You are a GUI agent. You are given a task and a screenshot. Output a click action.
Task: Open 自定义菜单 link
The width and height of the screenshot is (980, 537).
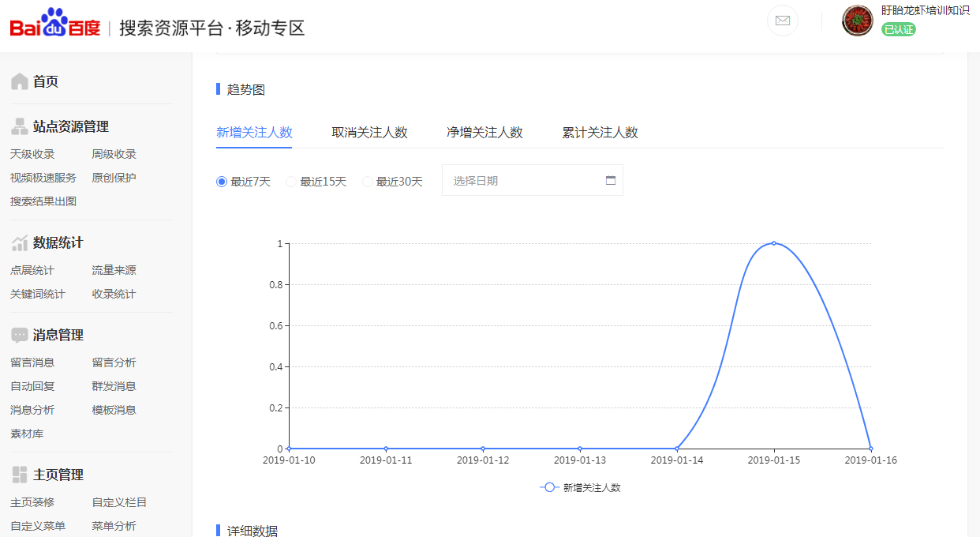click(x=38, y=526)
